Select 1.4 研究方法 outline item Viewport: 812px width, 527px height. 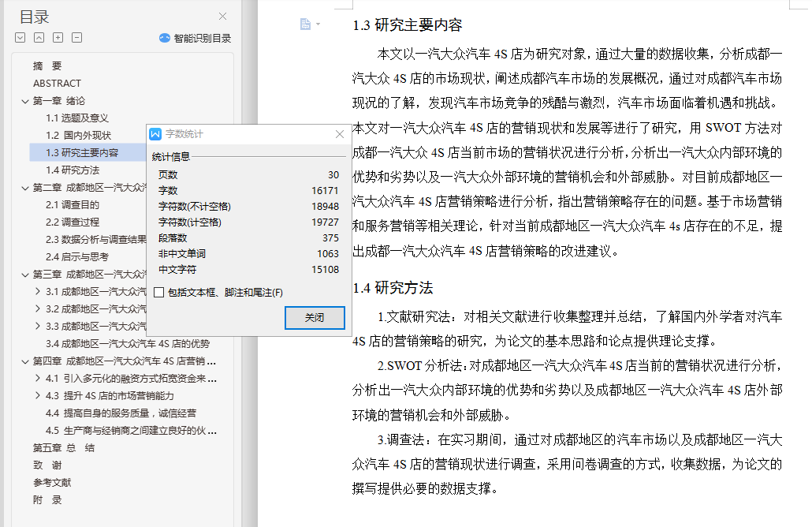pyautogui.click(x=73, y=170)
